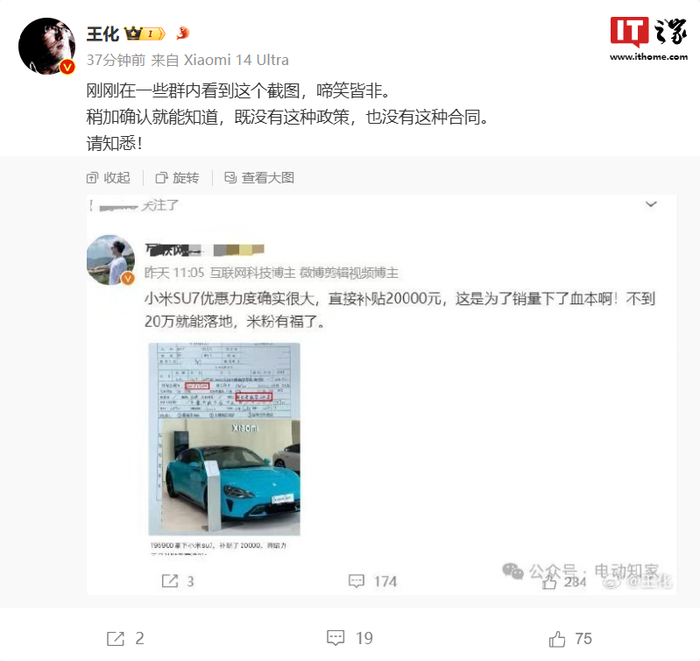The height and width of the screenshot is (661, 700).
Task: Open full-size view with 查看大图
Action: [x=259, y=178]
